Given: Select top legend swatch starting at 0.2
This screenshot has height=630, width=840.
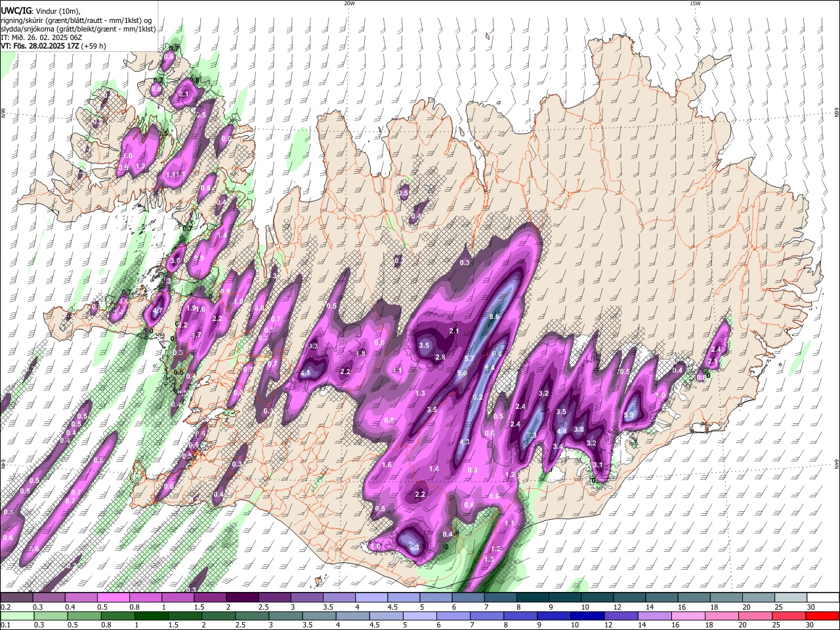Looking at the screenshot, I should point(16,598).
